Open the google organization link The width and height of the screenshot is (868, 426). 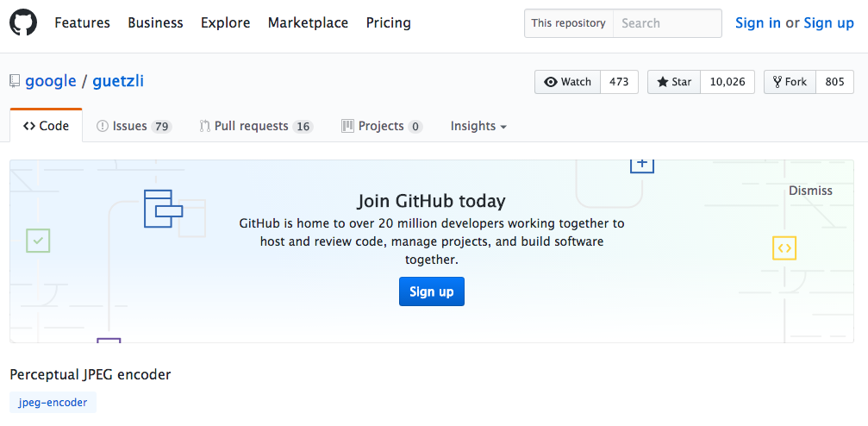click(51, 81)
